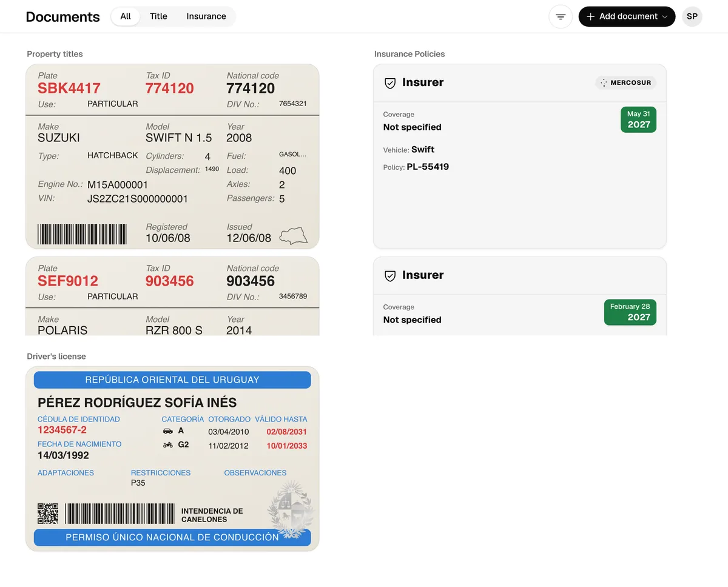This screenshot has width=728, height=587.
Task: Click the shield icon on the February 28 policy
Action: pyautogui.click(x=390, y=276)
